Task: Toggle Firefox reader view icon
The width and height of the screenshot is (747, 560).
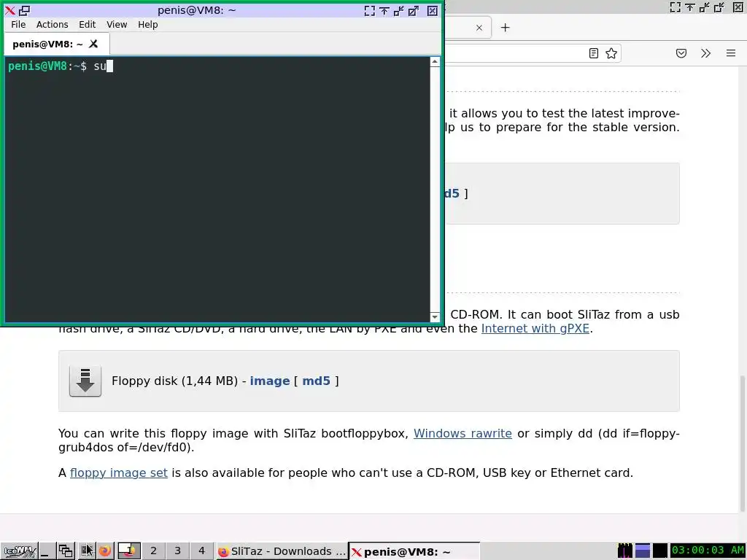Action: [x=594, y=53]
